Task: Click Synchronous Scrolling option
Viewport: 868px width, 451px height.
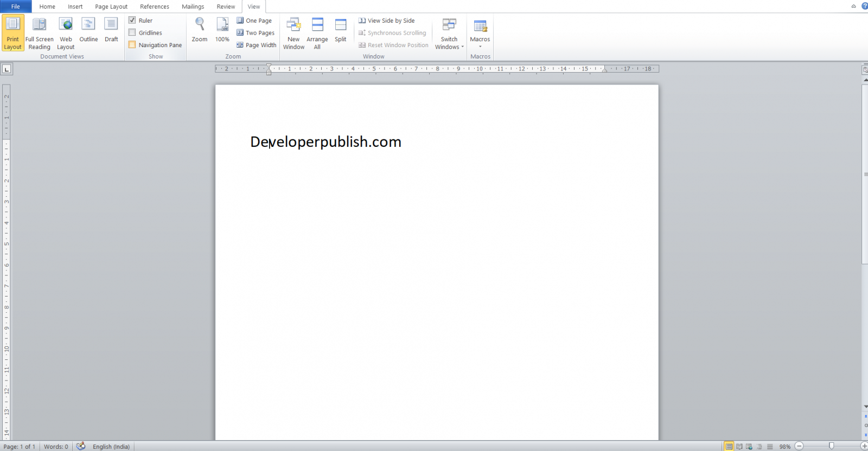Action: click(392, 33)
